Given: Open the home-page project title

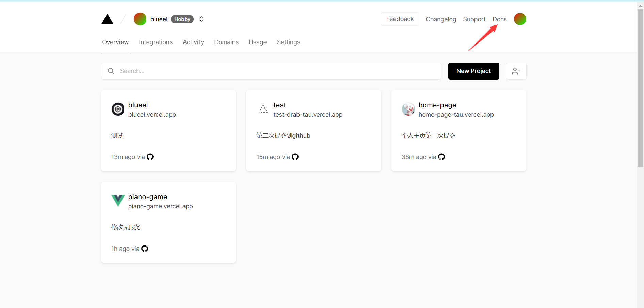Looking at the screenshot, I should click(437, 105).
